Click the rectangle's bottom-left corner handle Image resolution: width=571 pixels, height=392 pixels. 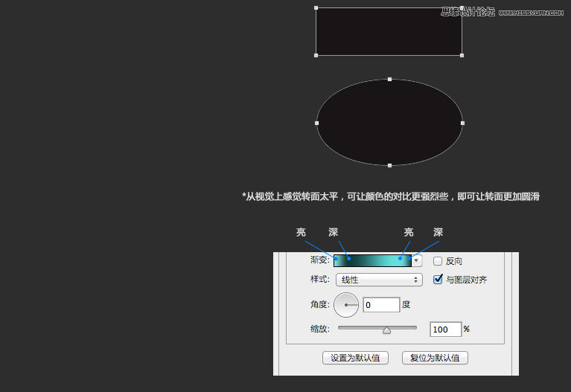[316, 55]
